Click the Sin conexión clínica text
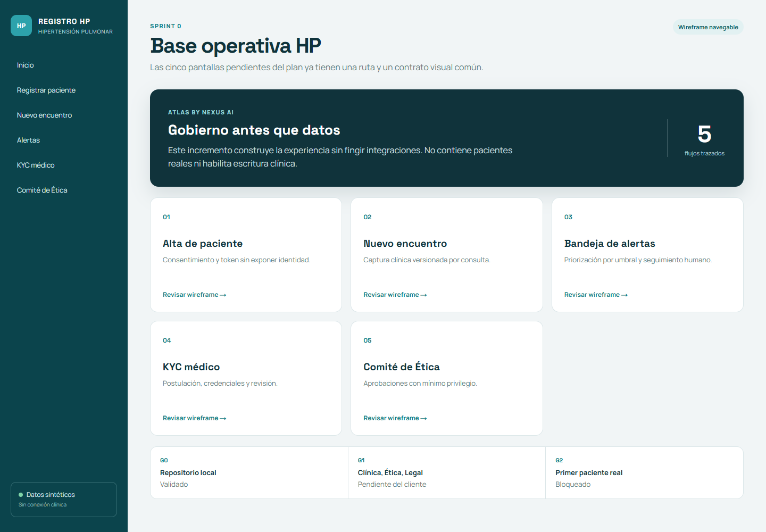Screen dimensions: 766x532 click(43, 505)
